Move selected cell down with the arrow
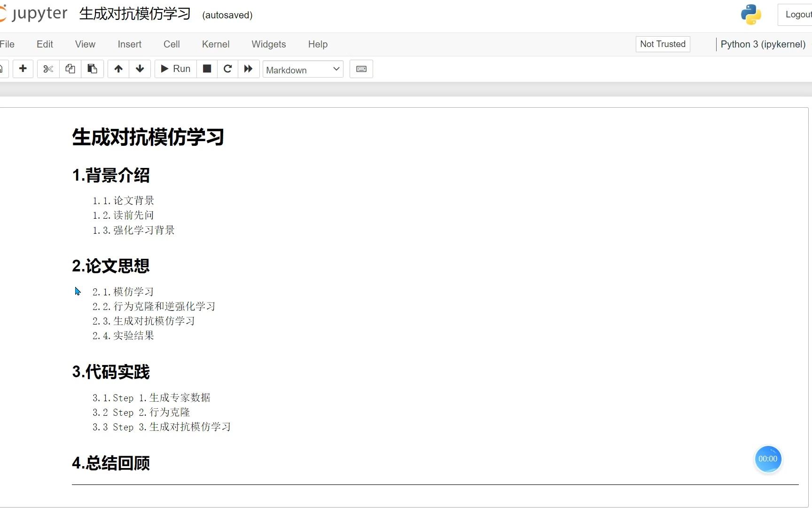The width and height of the screenshot is (812, 508). tap(140, 69)
